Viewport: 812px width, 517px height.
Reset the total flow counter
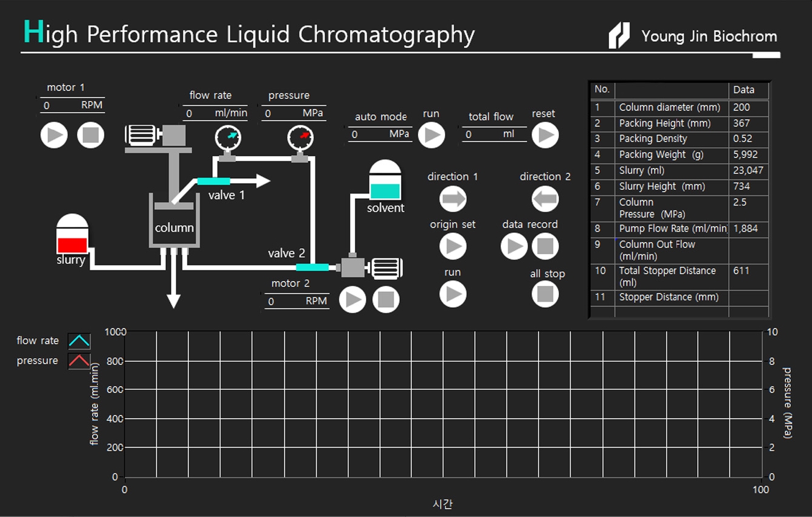pos(545,135)
